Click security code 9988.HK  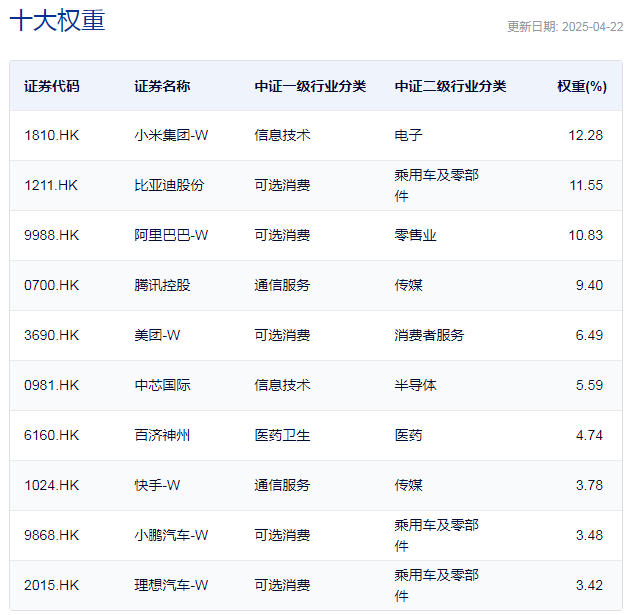[51, 235]
